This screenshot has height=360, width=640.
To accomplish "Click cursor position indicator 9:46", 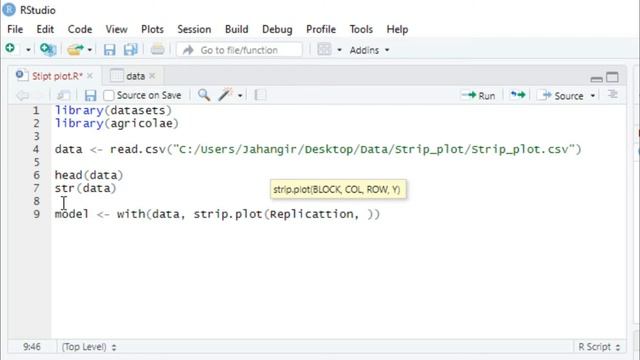I will (x=32, y=347).
